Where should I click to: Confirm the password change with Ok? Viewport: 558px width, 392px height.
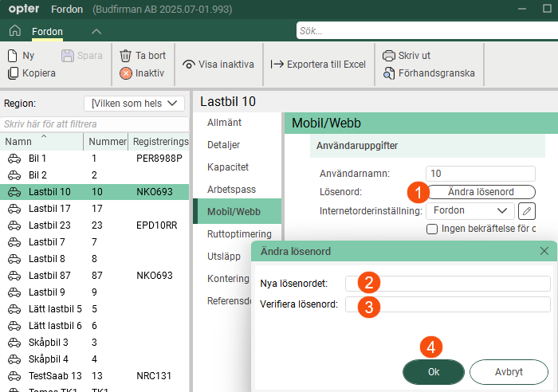click(434, 372)
